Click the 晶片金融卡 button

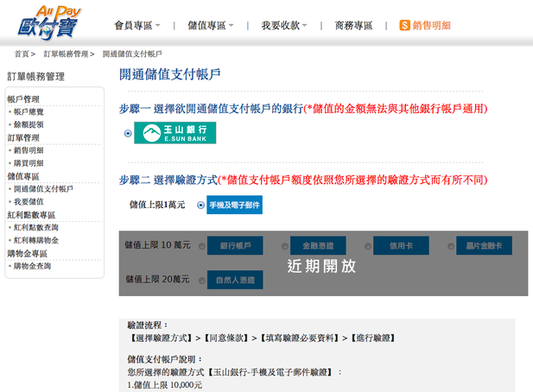coord(484,246)
